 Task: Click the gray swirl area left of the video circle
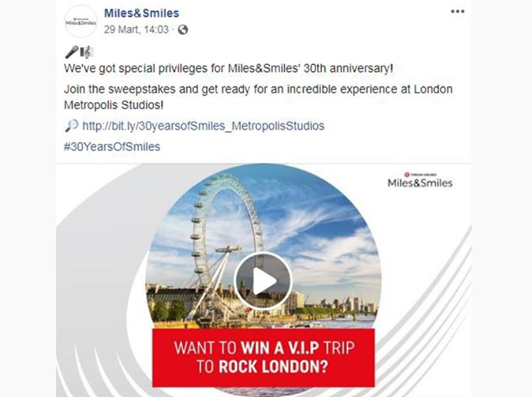tap(100, 286)
